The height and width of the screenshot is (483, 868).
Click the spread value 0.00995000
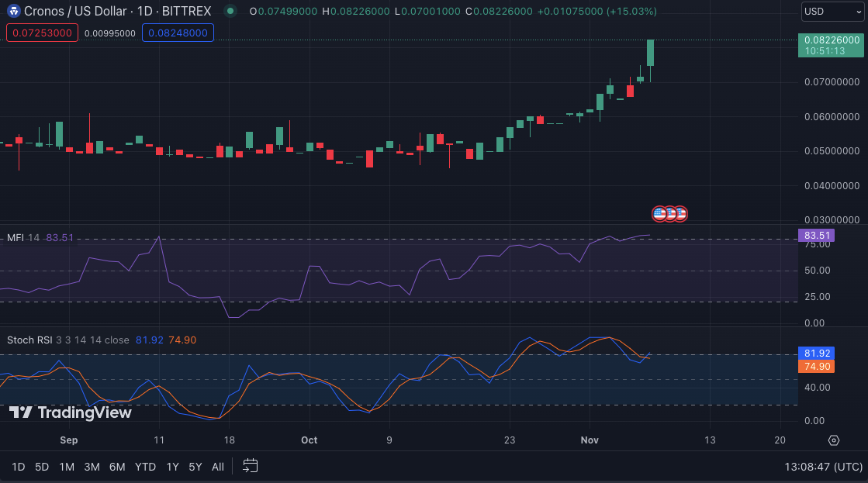pos(110,33)
